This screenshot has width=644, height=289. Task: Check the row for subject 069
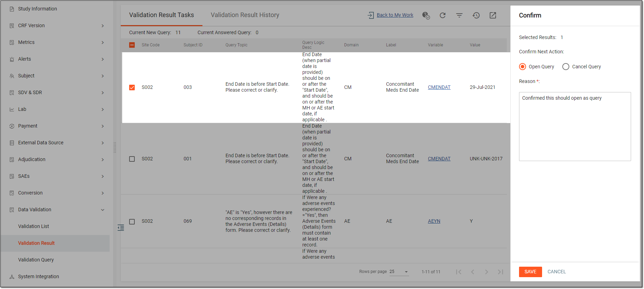pyautogui.click(x=132, y=222)
